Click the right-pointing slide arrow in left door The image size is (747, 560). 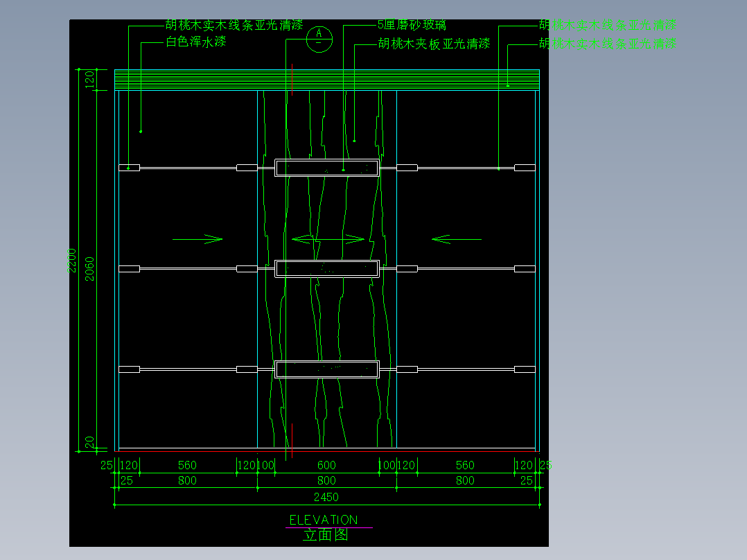coord(197,239)
